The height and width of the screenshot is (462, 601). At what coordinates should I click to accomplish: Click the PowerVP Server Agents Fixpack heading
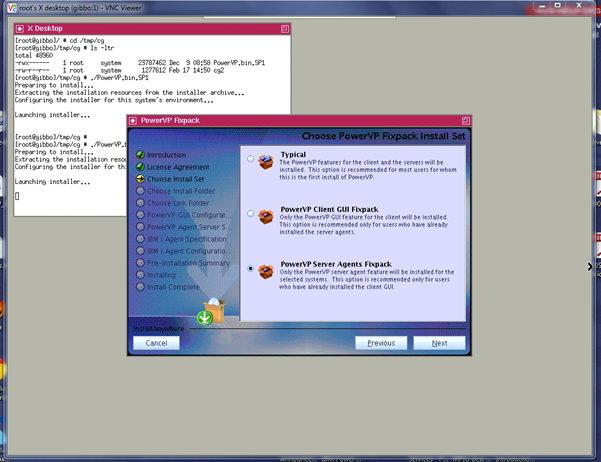tap(336, 264)
